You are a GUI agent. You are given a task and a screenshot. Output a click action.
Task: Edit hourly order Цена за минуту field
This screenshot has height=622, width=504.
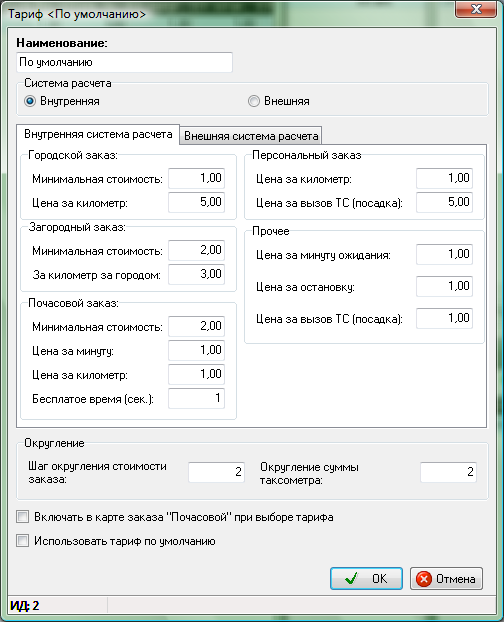click(x=196, y=350)
